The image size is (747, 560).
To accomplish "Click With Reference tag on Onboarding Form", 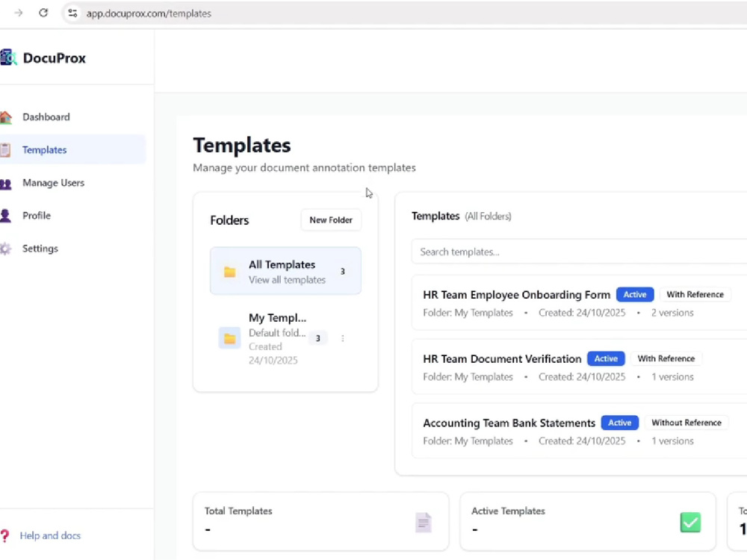I will click(x=695, y=294).
